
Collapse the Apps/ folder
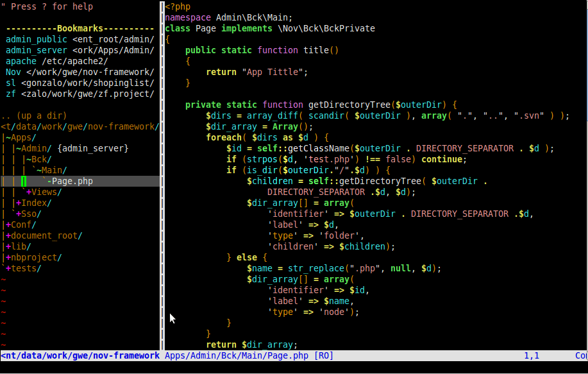21,137
